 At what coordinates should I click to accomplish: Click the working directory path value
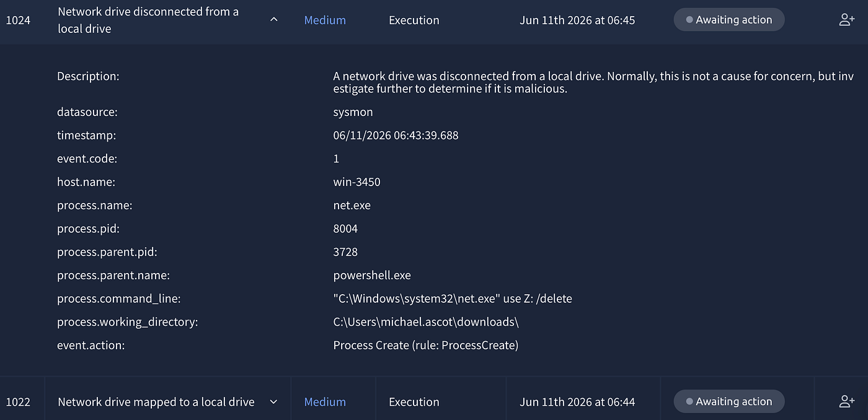pyautogui.click(x=426, y=322)
